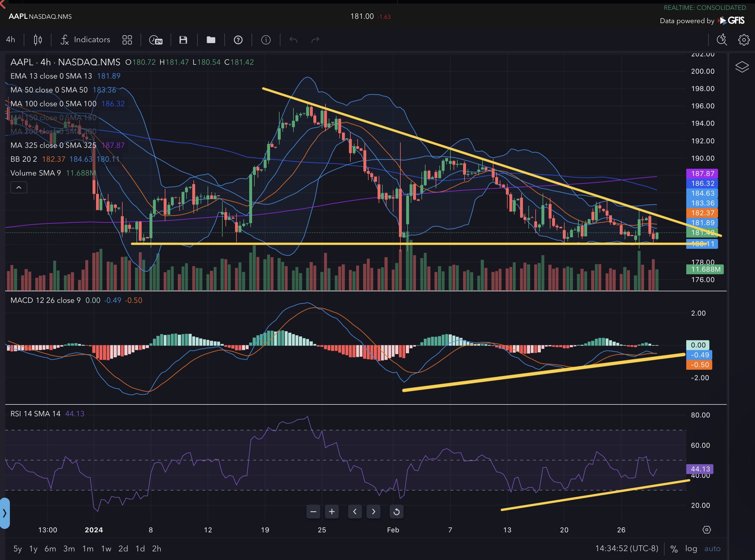Toggle the auto scale option
The width and height of the screenshot is (755, 560).
pos(712,549)
